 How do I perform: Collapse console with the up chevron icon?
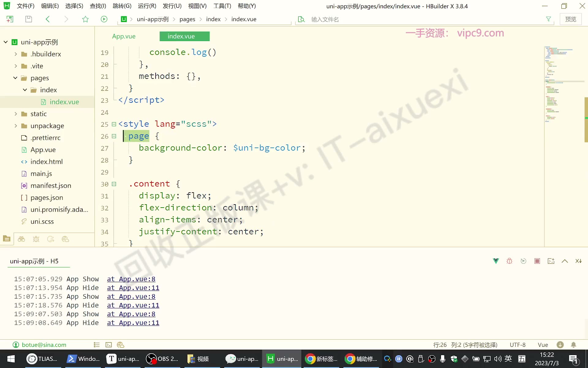coord(565,261)
